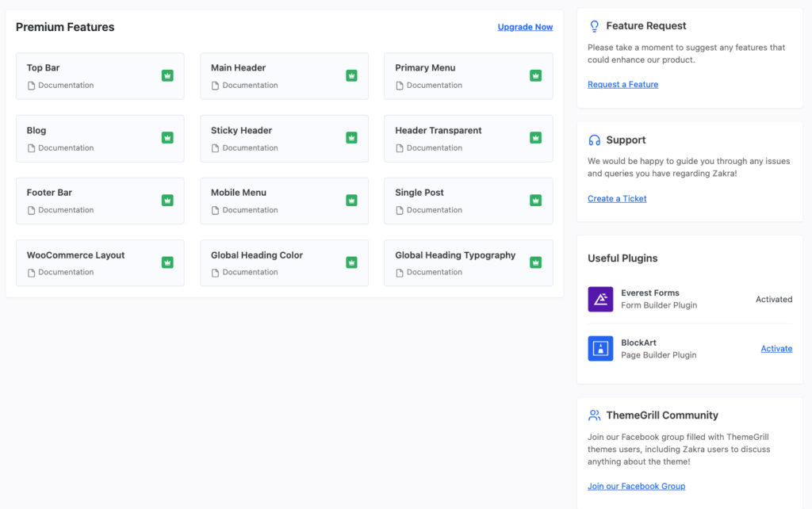Click the BlockArt plugin logo

(x=600, y=349)
